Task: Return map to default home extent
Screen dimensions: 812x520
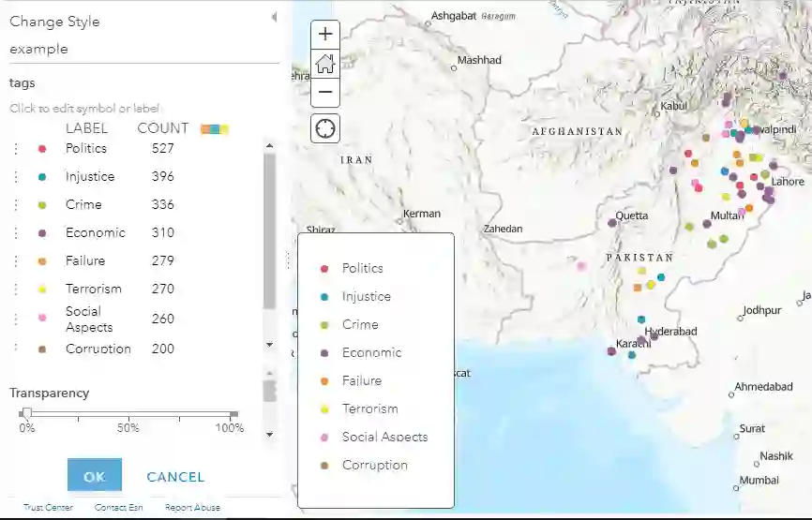Action: (325, 64)
